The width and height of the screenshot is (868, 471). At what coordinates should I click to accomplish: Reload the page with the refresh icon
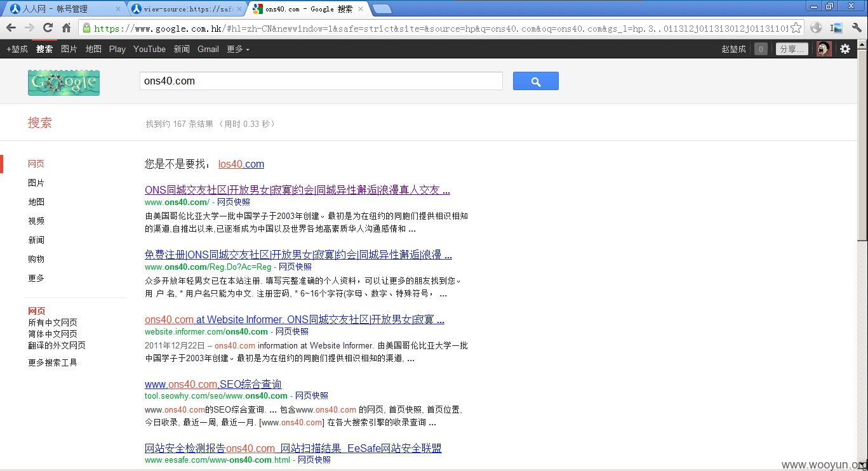(x=48, y=28)
